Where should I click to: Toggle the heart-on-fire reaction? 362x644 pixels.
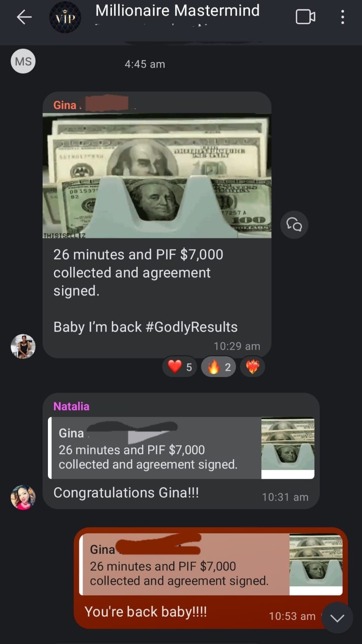tap(252, 367)
